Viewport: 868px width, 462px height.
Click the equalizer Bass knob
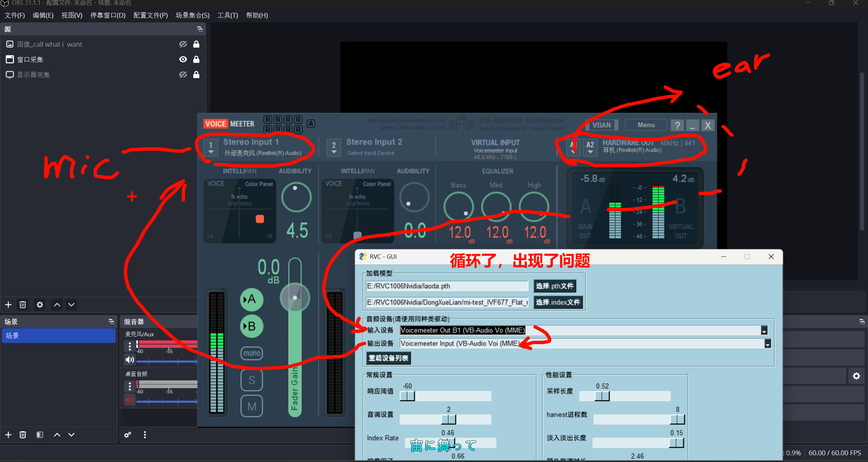point(458,207)
